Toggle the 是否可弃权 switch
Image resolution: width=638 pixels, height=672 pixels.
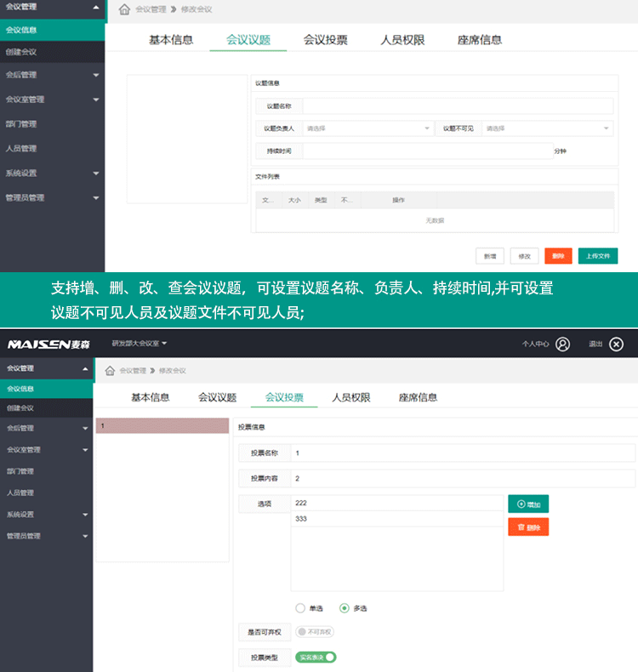(315, 632)
